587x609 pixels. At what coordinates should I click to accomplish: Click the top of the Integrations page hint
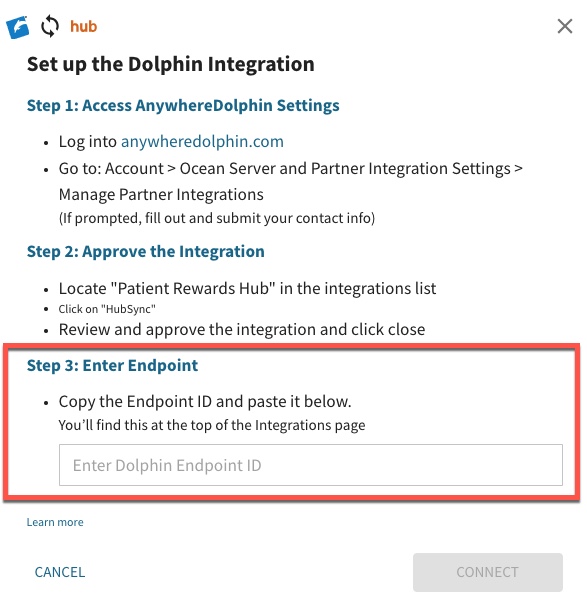pos(212,425)
